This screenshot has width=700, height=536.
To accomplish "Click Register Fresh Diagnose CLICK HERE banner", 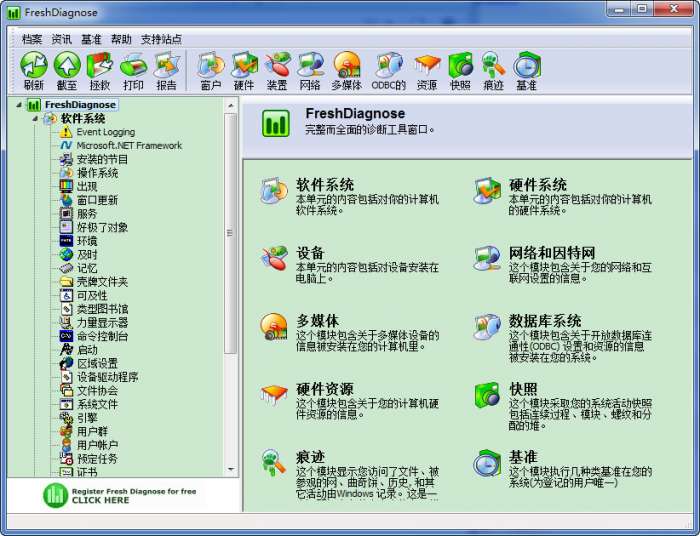I will [120, 495].
